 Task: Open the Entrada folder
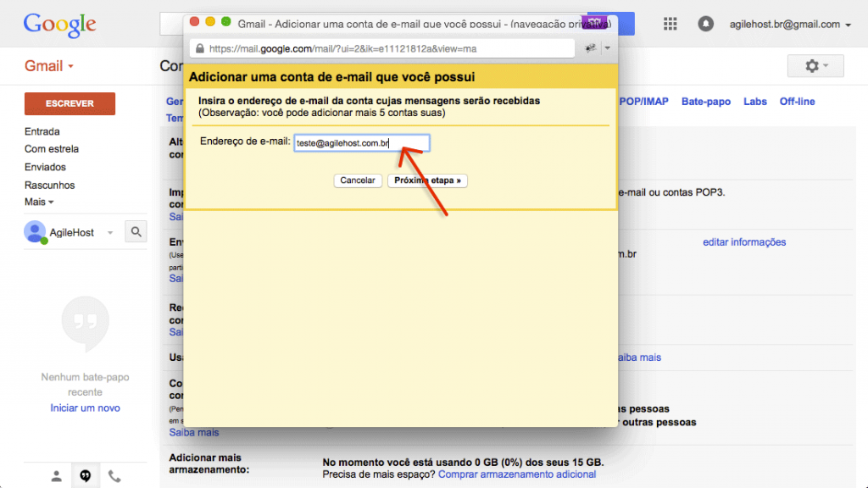point(42,131)
